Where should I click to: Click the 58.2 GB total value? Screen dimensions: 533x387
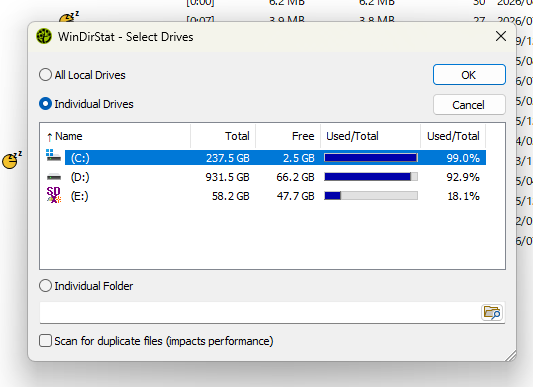coord(231,196)
